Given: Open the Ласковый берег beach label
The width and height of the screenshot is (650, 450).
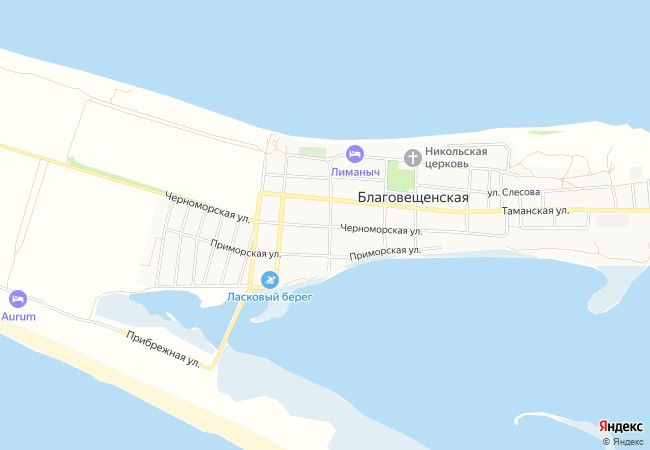Looking at the screenshot, I should [269, 297].
